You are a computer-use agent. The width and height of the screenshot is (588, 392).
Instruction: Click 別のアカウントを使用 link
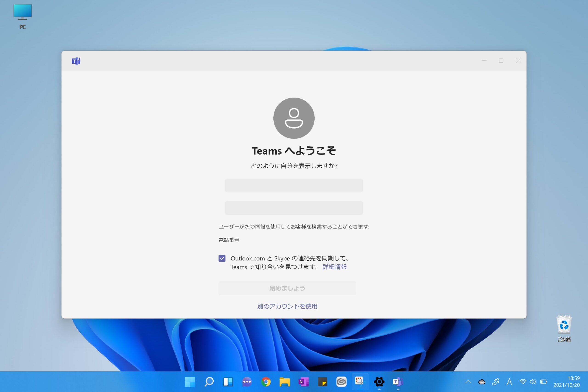point(287,306)
